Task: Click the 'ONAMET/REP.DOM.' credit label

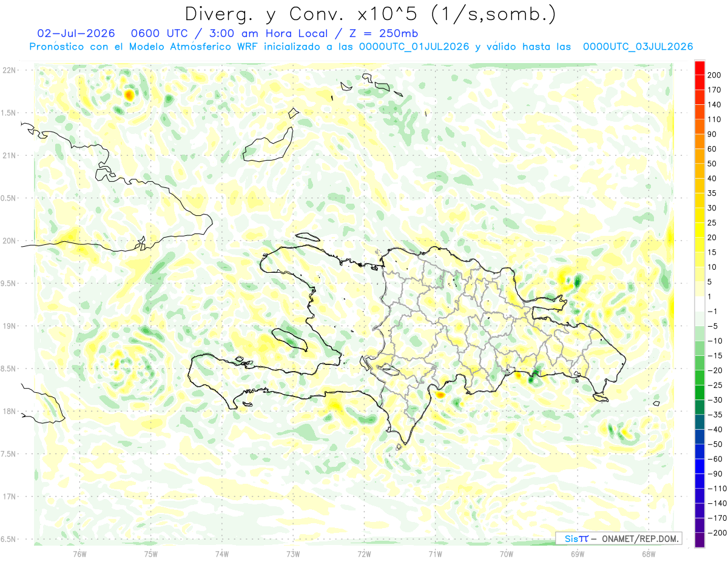Action: [x=639, y=538]
